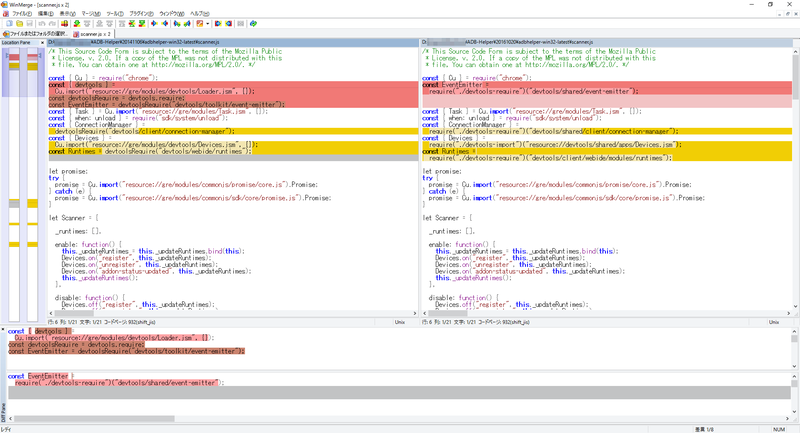800x433 pixels.
Task: Click 'const EventEmitter =' line in right pane
Action: tap(455, 85)
